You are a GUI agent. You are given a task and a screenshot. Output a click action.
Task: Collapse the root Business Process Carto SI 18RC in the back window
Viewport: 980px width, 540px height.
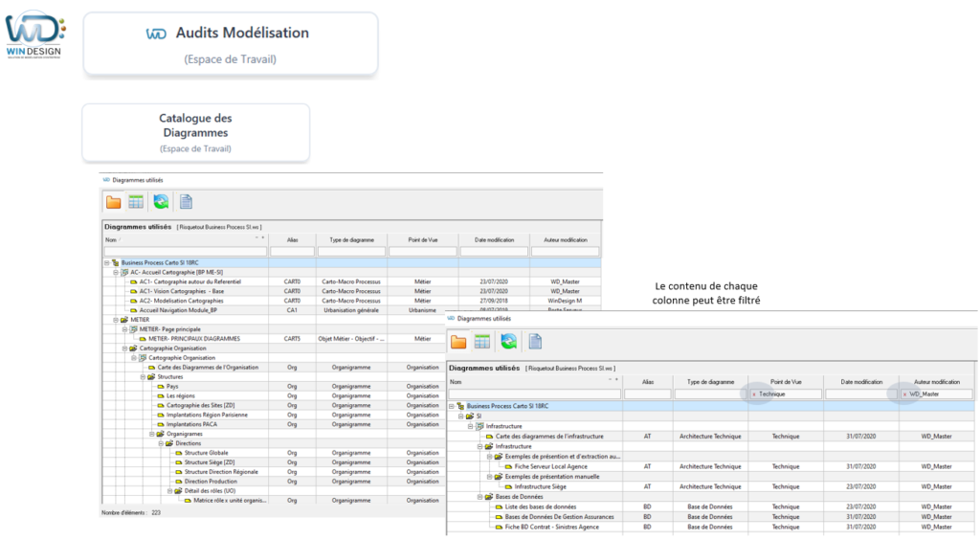click(x=107, y=263)
